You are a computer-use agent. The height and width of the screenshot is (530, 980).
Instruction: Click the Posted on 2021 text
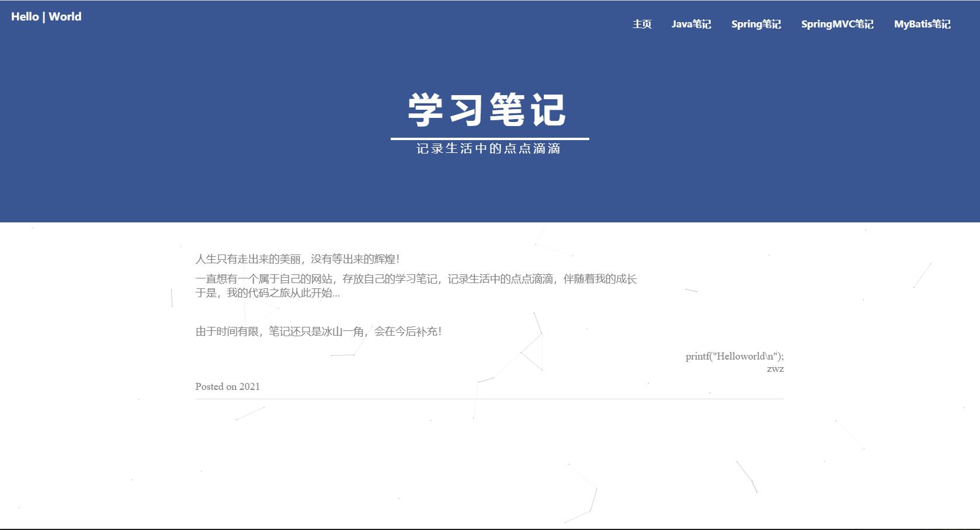pos(228,386)
